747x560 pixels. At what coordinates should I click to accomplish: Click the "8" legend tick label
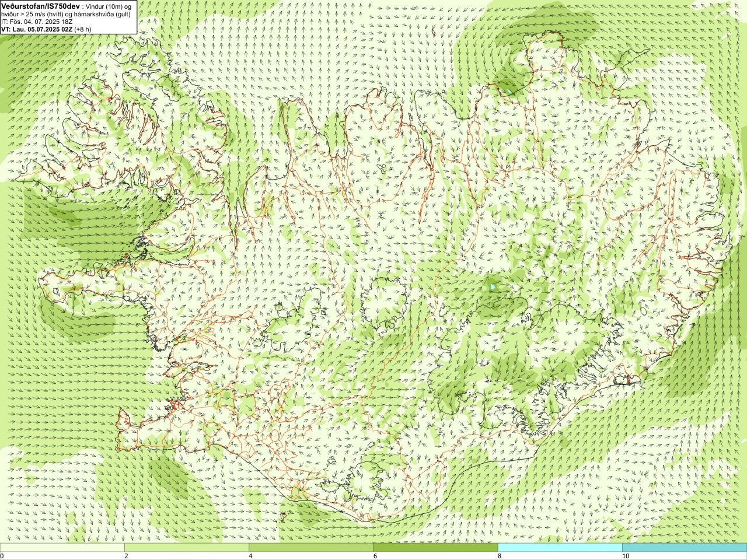(499, 556)
